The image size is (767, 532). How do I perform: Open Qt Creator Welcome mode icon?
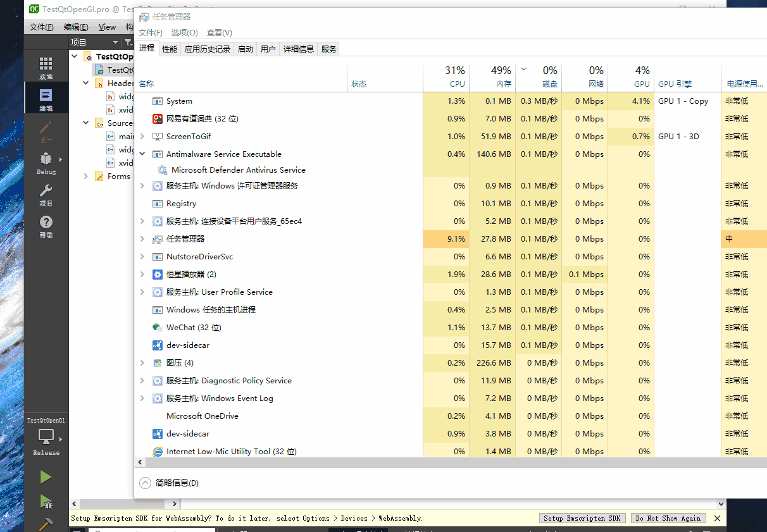[46, 64]
